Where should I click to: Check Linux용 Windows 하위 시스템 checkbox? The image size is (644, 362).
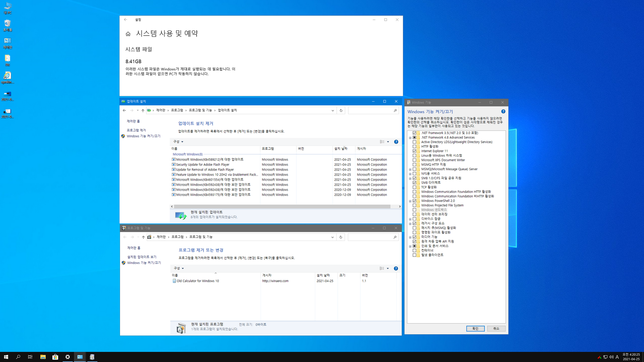point(414,156)
